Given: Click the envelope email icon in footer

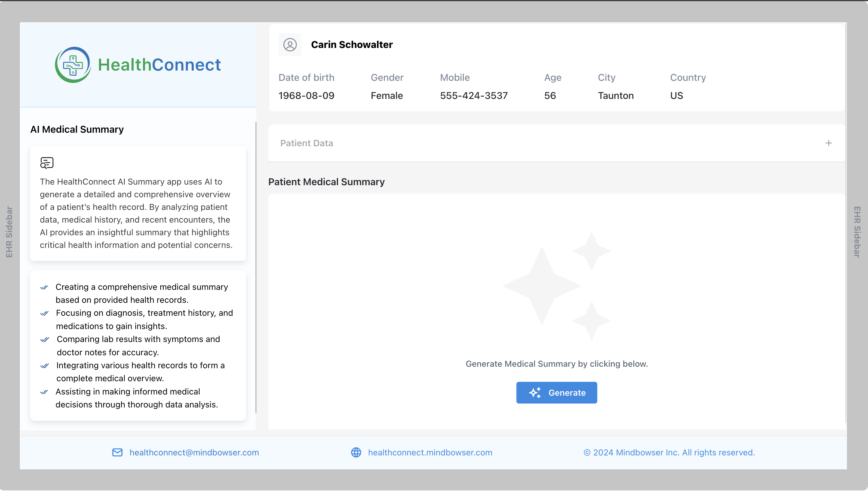Looking at the screenshot, I should pyautogui.click(x=117, y=452).
